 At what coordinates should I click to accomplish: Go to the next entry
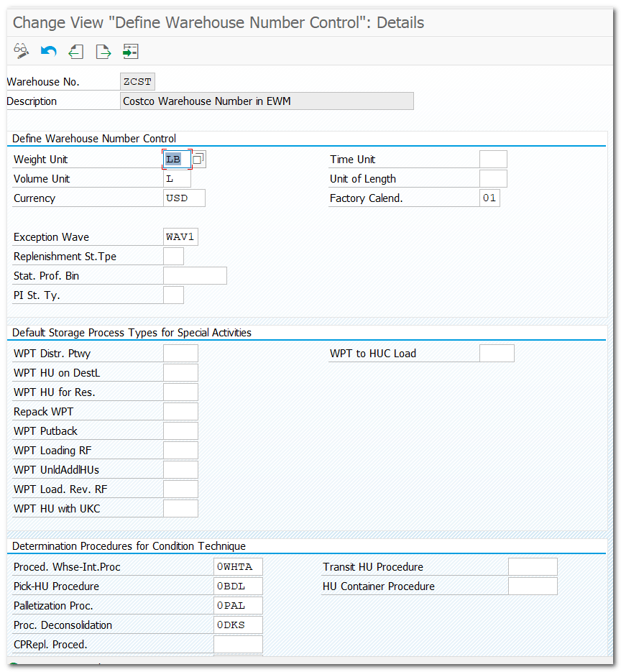coord(103,52)
